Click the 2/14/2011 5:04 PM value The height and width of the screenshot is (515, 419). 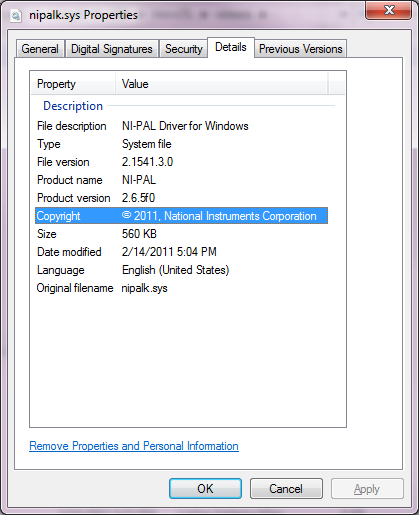click(169, 252)
